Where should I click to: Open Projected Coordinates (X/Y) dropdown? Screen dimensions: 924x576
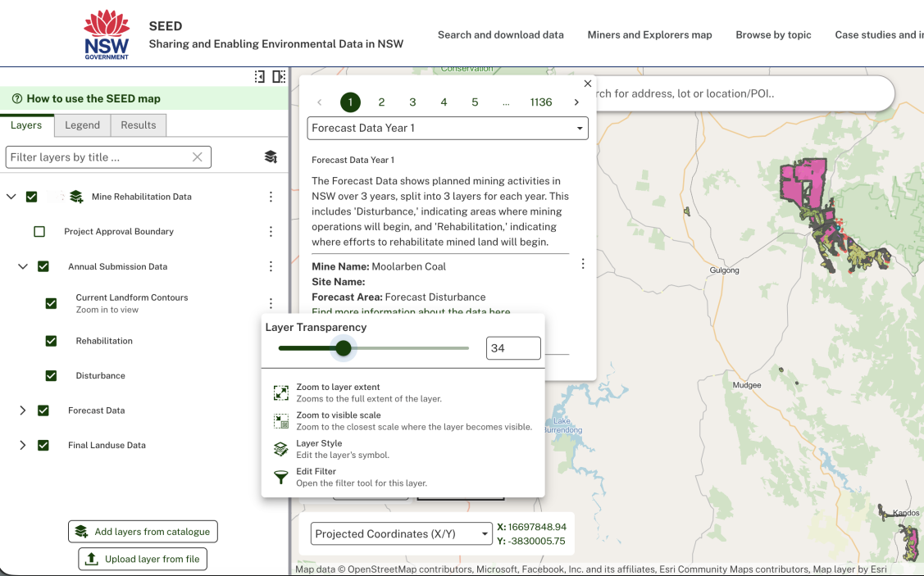pos(401,533)
